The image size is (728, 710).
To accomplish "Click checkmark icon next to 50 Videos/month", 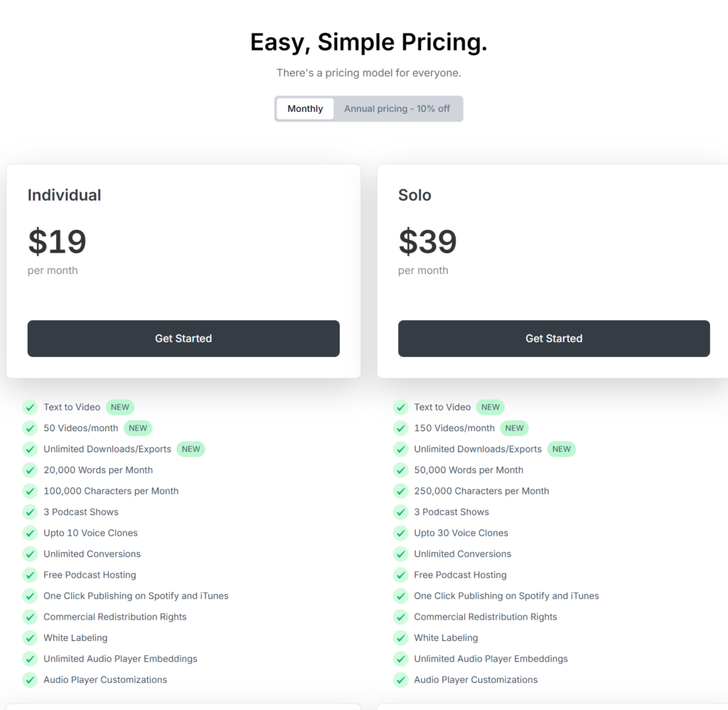I will [x=30, y=428].
